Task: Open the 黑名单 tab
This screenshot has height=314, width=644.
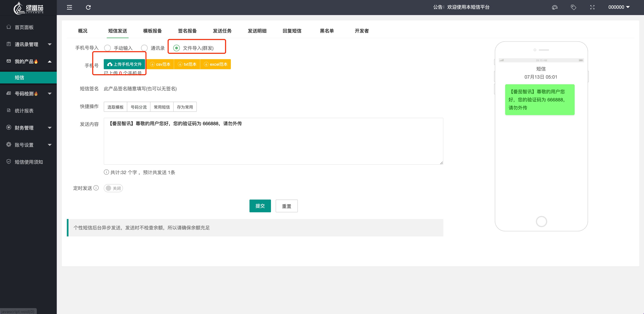Action: 327,31
